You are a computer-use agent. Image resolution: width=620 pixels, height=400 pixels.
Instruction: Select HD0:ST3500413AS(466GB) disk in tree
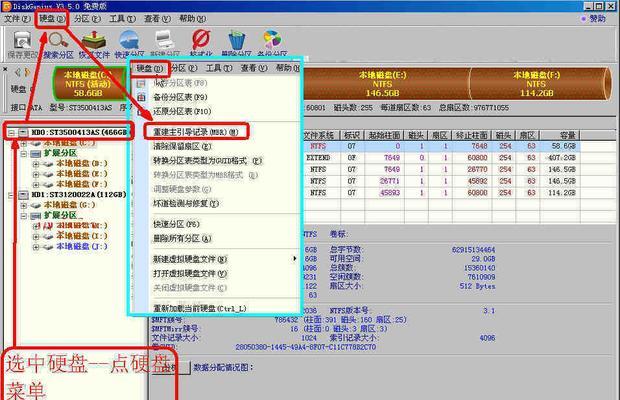(x=79, y=132)
